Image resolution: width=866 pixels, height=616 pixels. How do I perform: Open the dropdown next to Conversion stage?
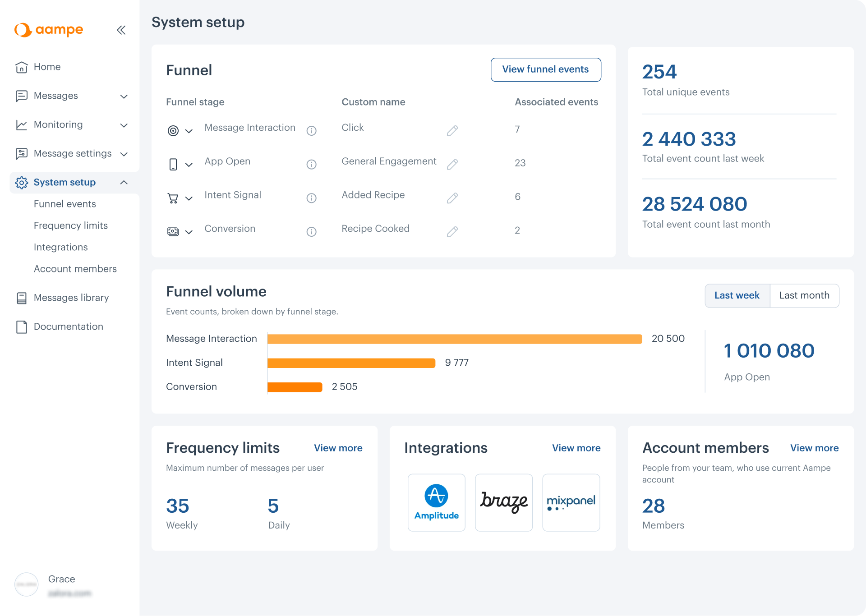click(189, 232)
